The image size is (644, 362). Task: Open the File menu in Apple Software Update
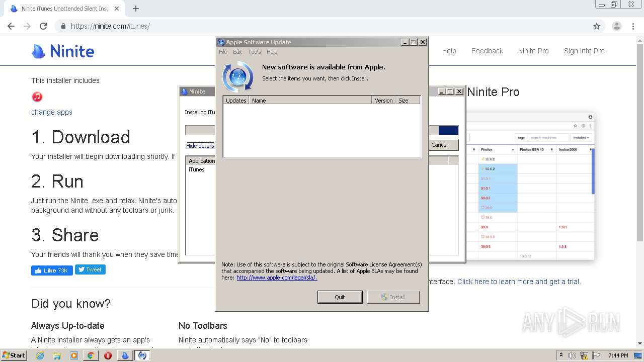tap(223, 52)
